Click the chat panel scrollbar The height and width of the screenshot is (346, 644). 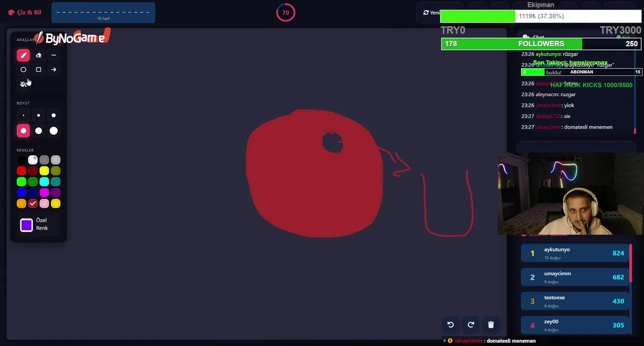pyautogui.click(x=635, y=131)
